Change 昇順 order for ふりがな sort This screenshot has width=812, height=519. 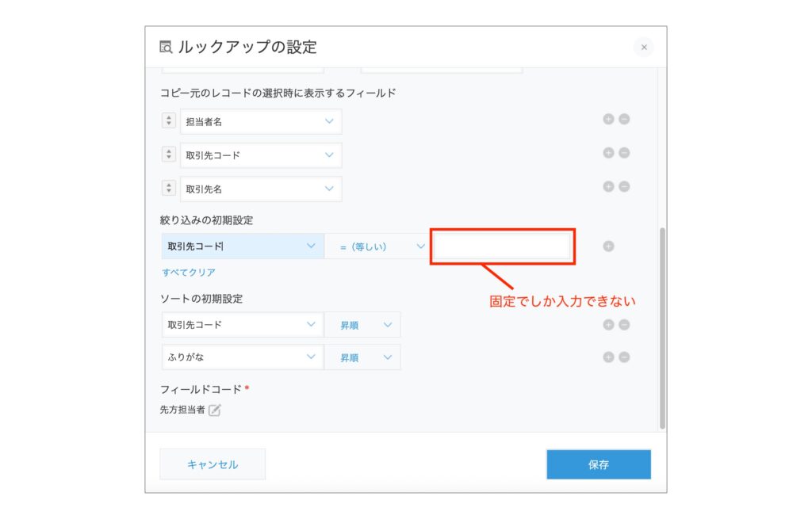pyautogui.click(x=362, y=357)
